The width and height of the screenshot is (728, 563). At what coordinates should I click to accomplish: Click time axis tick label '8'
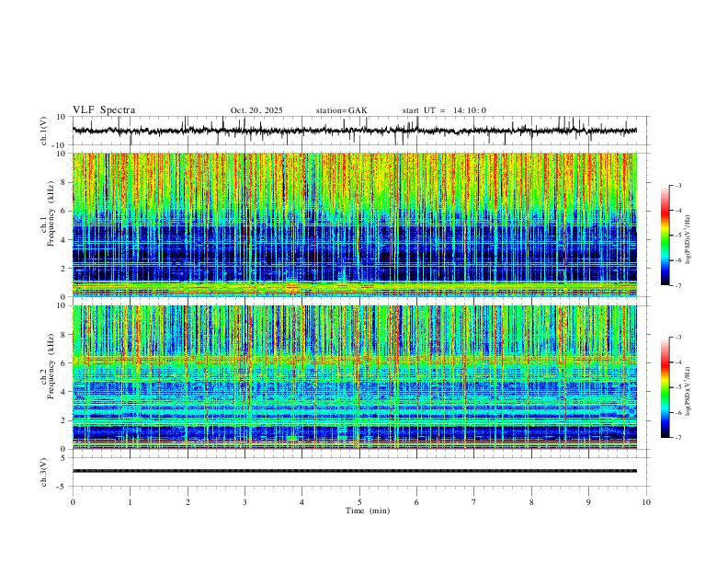pyautogui.click(x=531, y=502)
